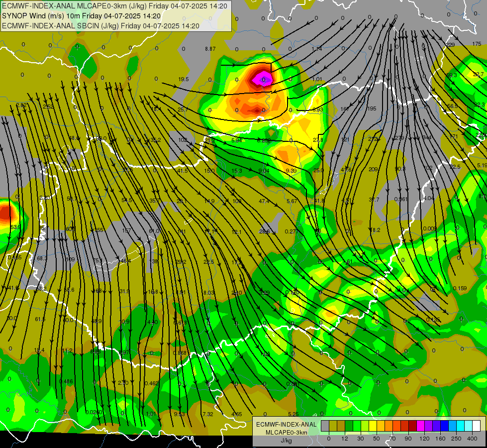
Task: Click the bright cyan legend swatch
Action: pyautogui.click(x=460, y=426)
